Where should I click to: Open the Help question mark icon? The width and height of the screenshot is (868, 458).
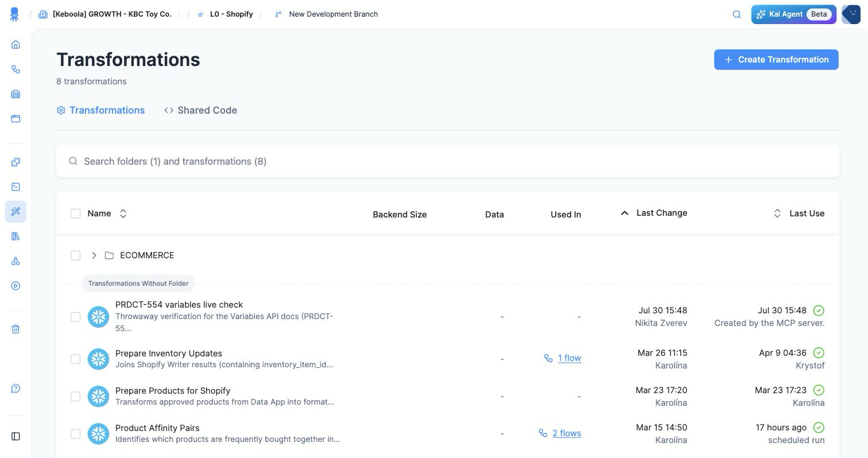point(15,389)
